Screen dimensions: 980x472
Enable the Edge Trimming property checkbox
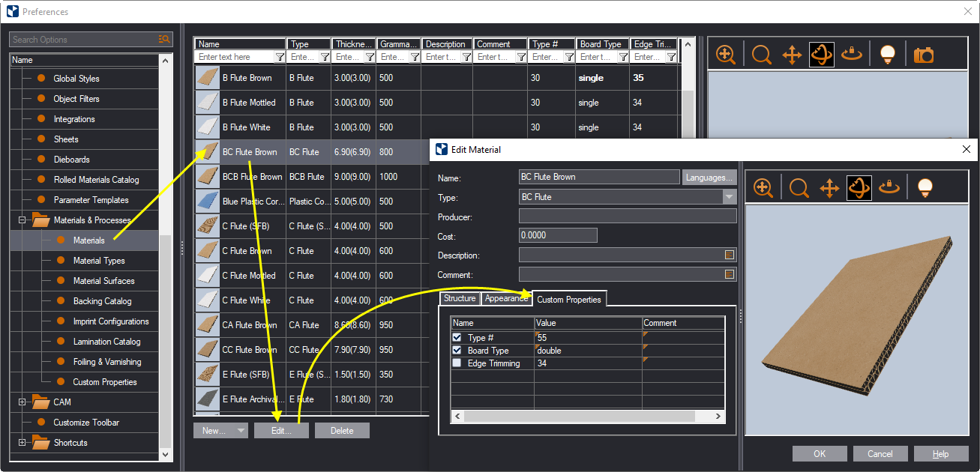pyautogui.click(x=457, y=363)
